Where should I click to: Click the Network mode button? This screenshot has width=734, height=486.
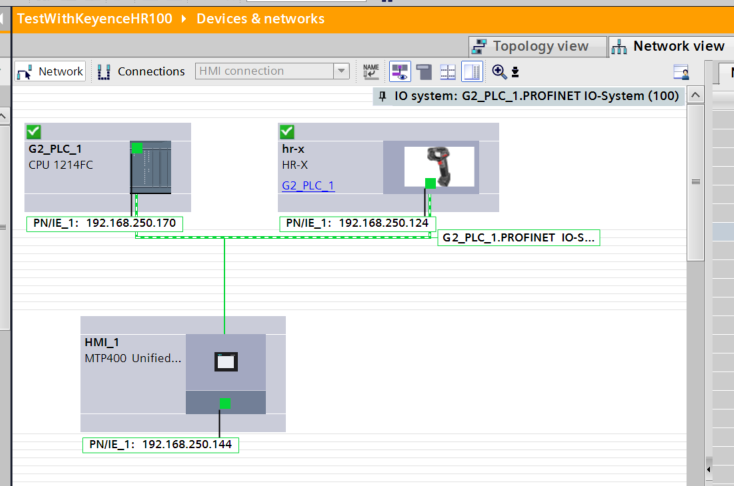[x=50, y=72]
